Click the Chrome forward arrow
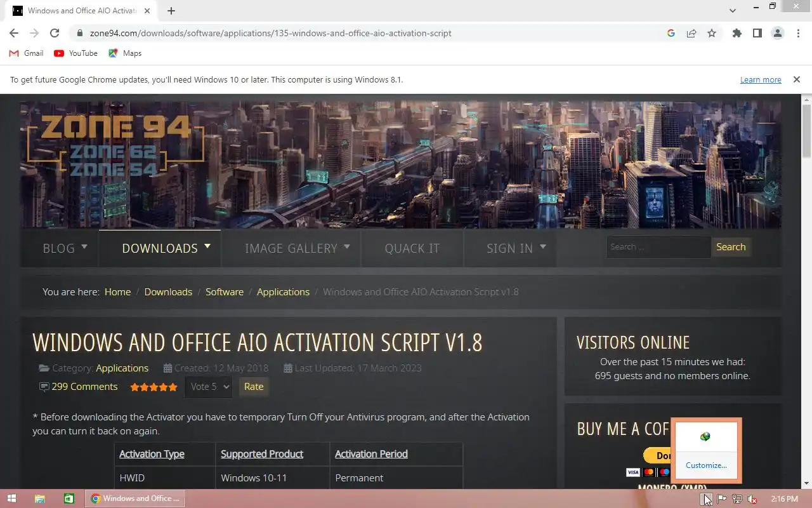Screen dimensions: 812x508 [34, 33]
